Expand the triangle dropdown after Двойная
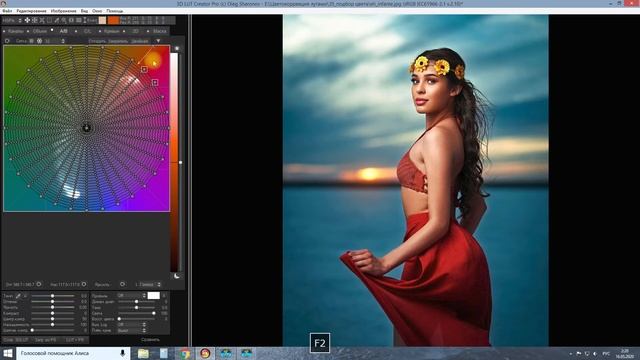Image resolution: width=640 pixels, height=360 pixels. 158,41
